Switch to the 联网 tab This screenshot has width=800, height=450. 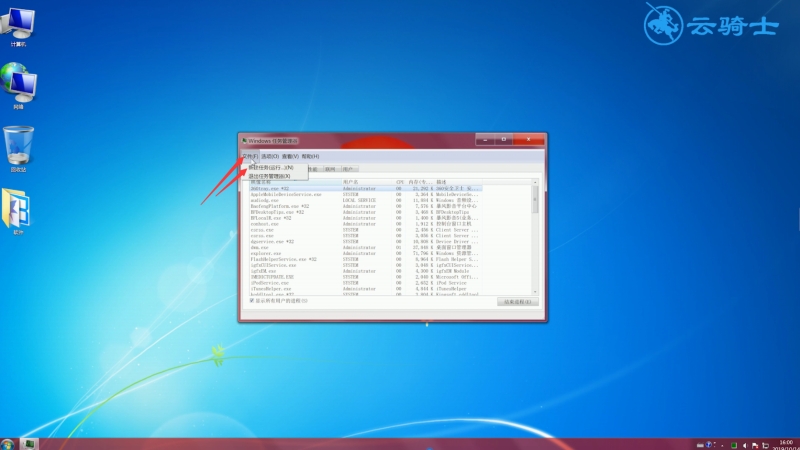pyautogui.click(x=331, y=169)
